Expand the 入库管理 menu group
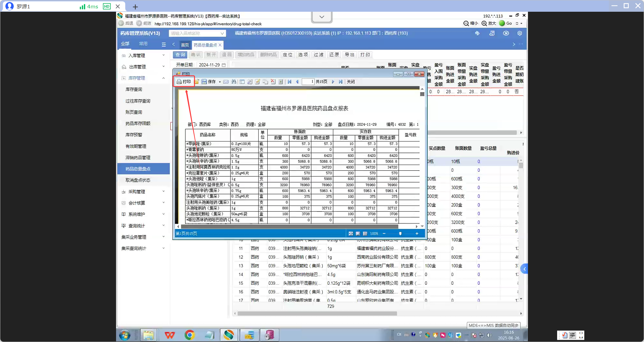The image size is (644, 342). click(144, 55)
